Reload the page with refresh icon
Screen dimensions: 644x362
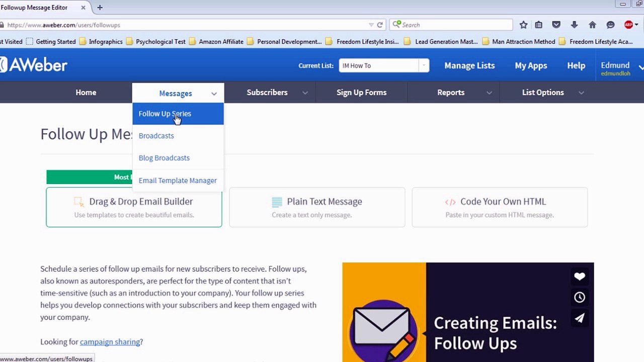coord(380,25)
